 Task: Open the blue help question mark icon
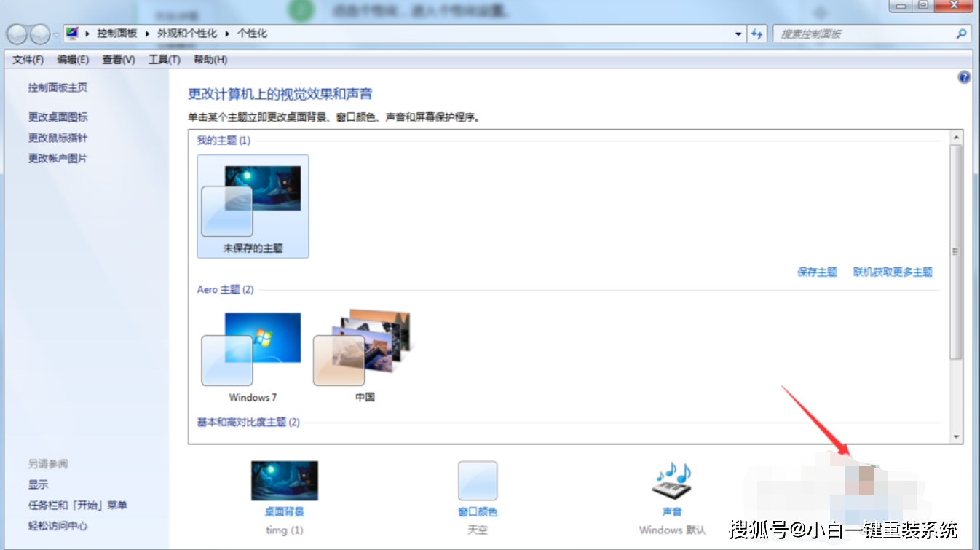(x=965, y=77)
